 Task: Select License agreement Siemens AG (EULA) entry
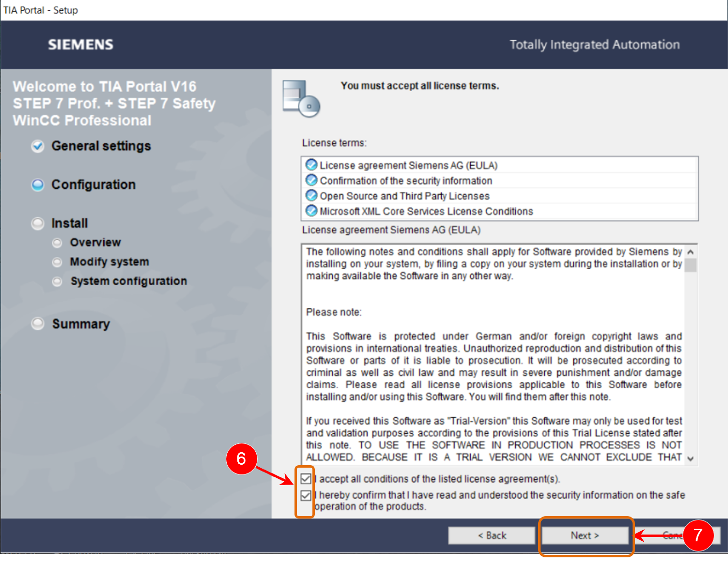[499, 165]
